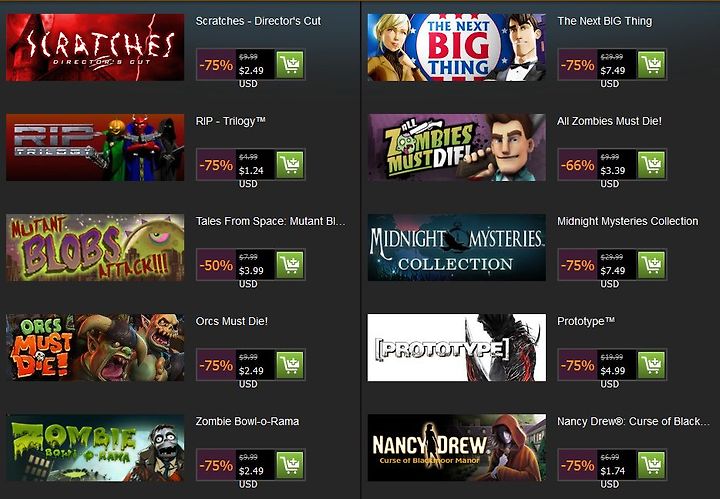Add Prototype to cart
720x499 pixels.
pyautogui.click(x=651, y=365)
